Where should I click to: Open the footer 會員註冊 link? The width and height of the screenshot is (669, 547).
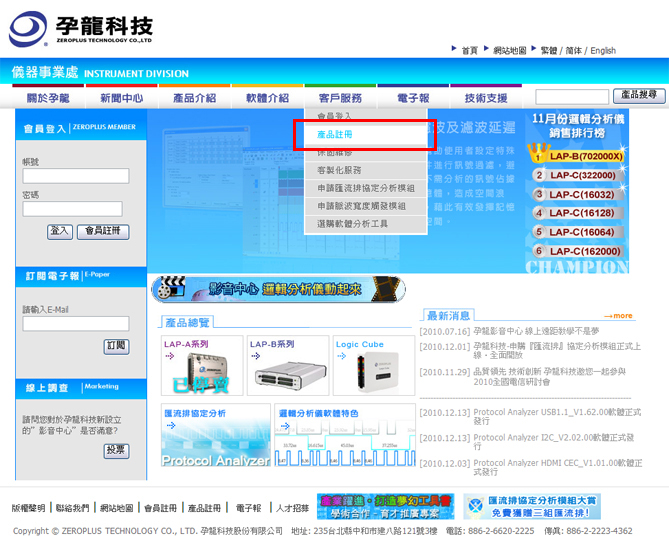(160, 508)
